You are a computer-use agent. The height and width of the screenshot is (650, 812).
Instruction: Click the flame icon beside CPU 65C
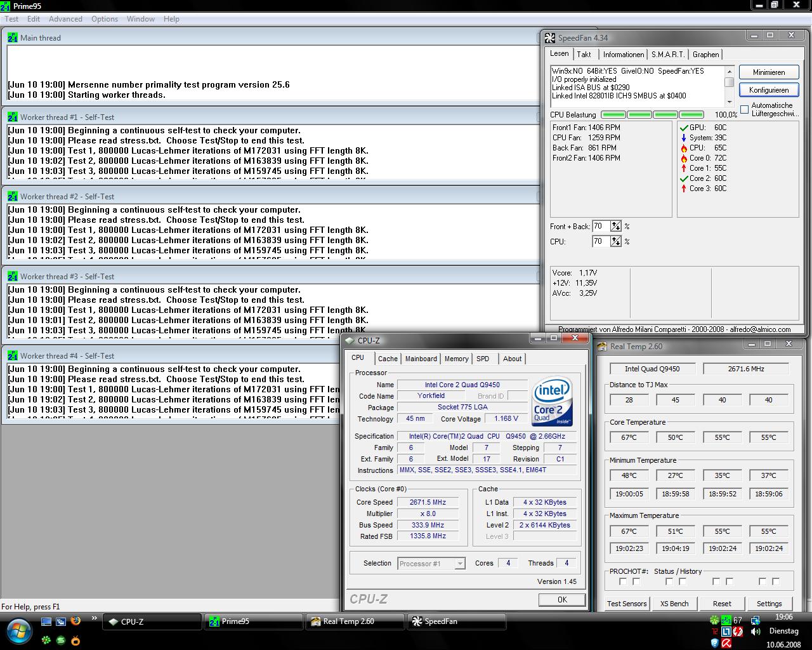(x=684, y=148)
